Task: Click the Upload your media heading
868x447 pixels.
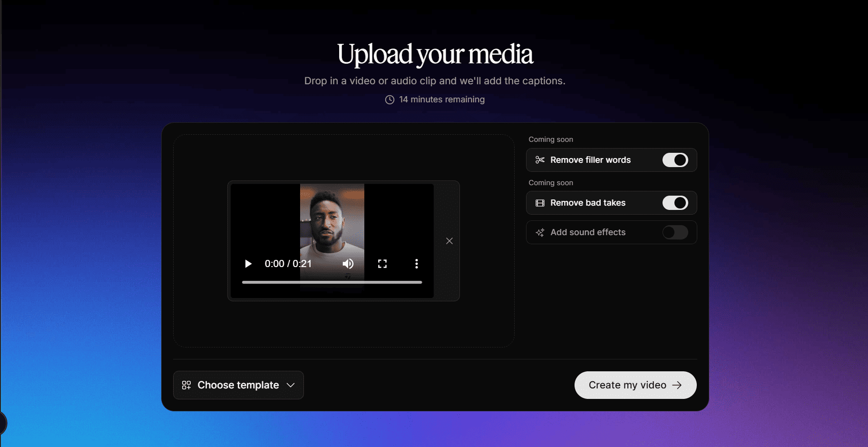Action: (x=435, y=54)
